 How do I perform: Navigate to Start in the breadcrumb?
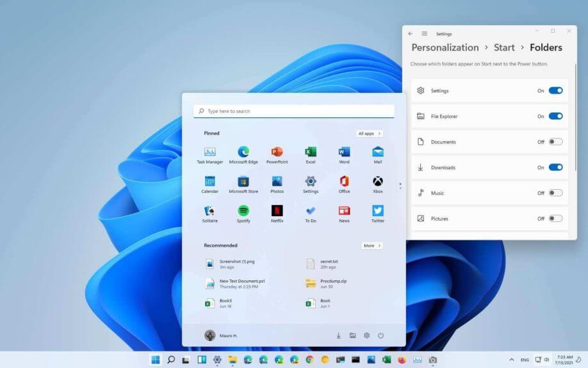pyautogui.click(x=504, y=47)
